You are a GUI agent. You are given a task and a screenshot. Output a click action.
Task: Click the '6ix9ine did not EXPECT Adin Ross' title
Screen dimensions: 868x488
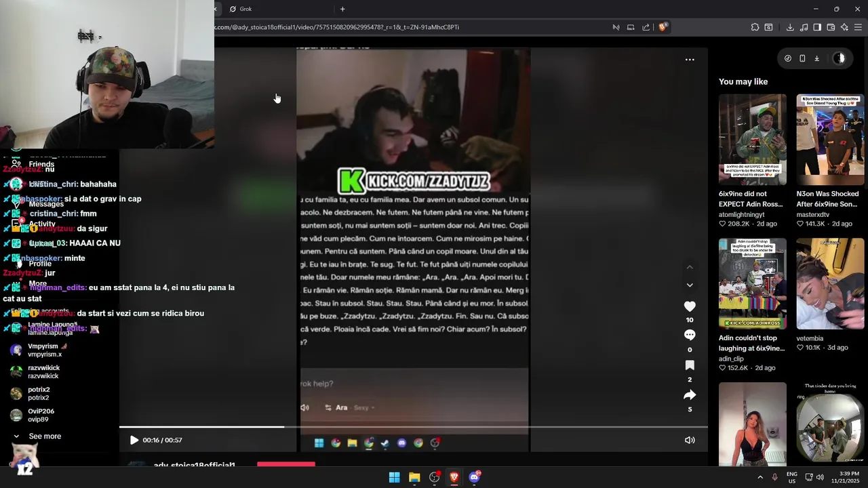point(752,199)
